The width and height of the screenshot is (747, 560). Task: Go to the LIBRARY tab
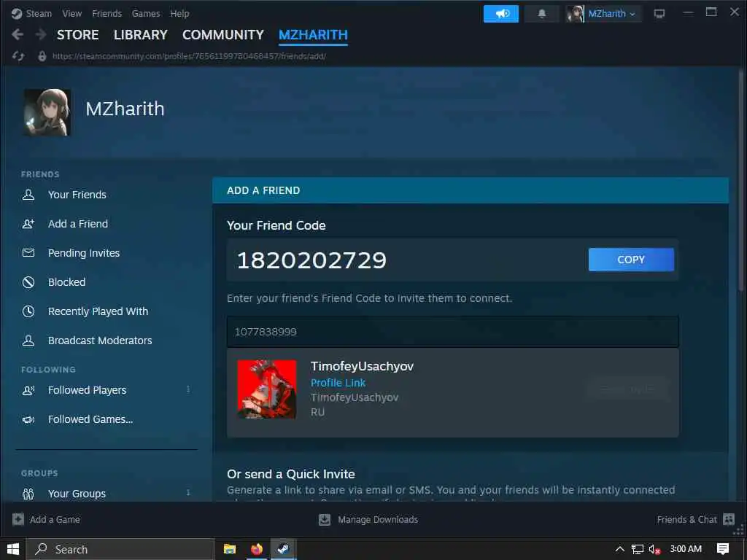[x=141, y=35]
